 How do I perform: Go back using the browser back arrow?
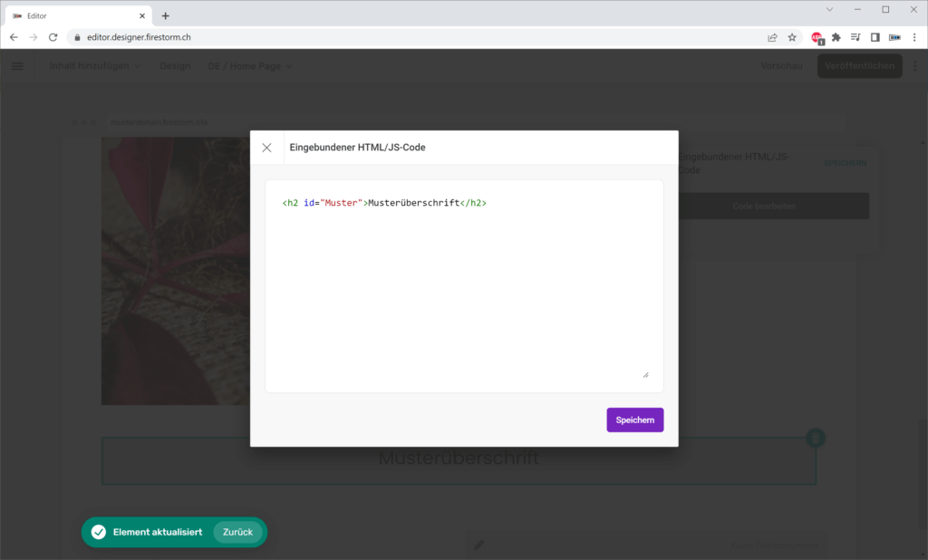click(14, 37)
